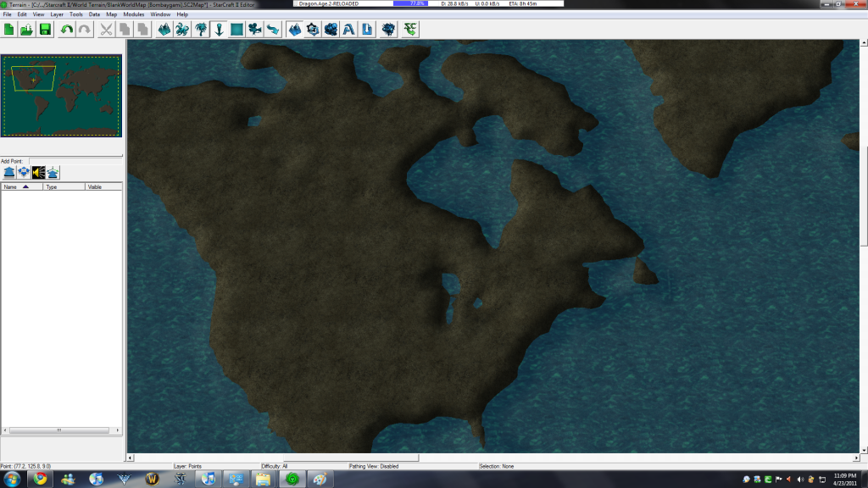Switch to the Terrain layer mountain icon
Image resolution: width=868 pixels, height=488 pixels.
164,30
